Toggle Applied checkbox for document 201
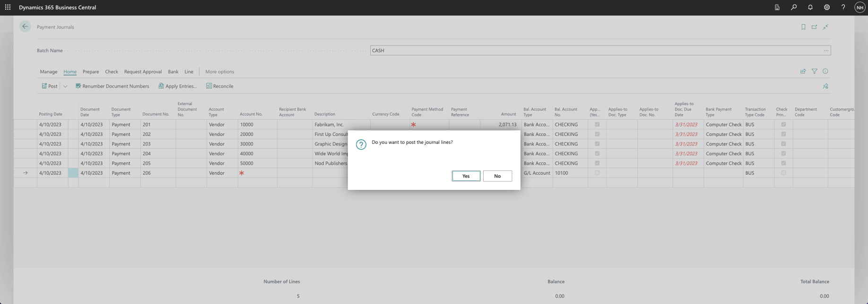The width and height of the screenshot is (868, 304). coord(597,125)
